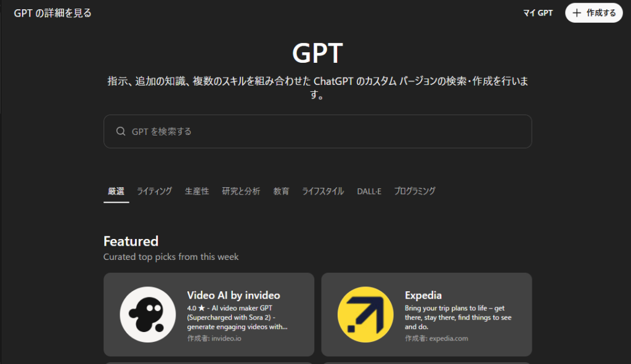The width and height of the screenshot is (631, 364).
Task: Open the Video AI by invideo GPT card
Action: pyautogui.click(x=208, y=314)
